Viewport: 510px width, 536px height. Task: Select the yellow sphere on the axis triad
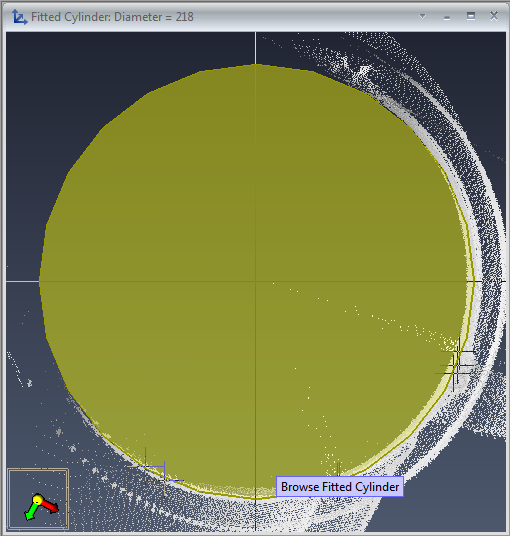click(x=38, y=499)
